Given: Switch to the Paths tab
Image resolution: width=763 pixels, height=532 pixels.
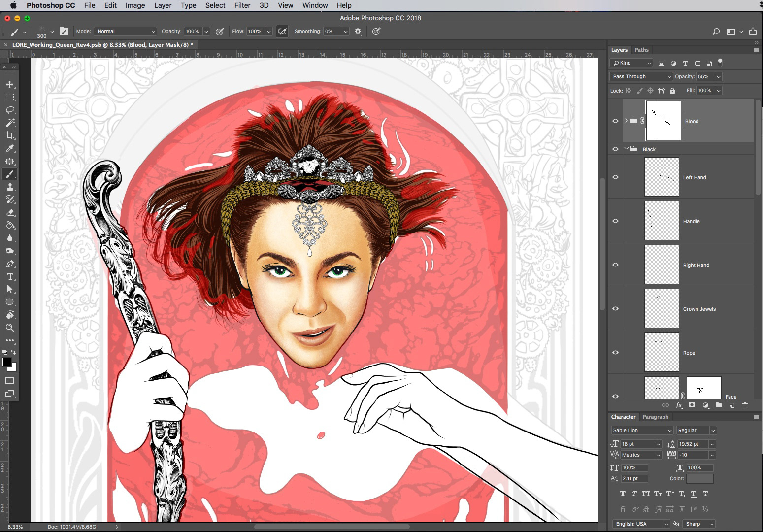Looking at the screenshot, I should pyautogui.click(x=641, y=50).
